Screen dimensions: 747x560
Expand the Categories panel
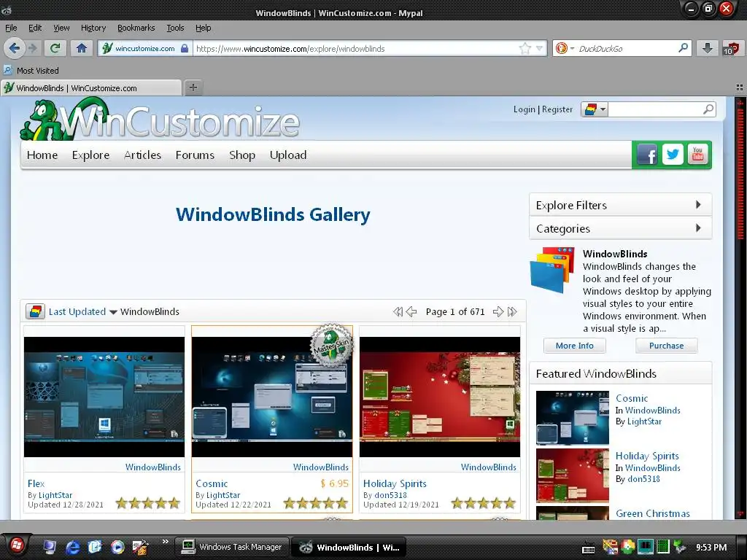pos(620,228)
